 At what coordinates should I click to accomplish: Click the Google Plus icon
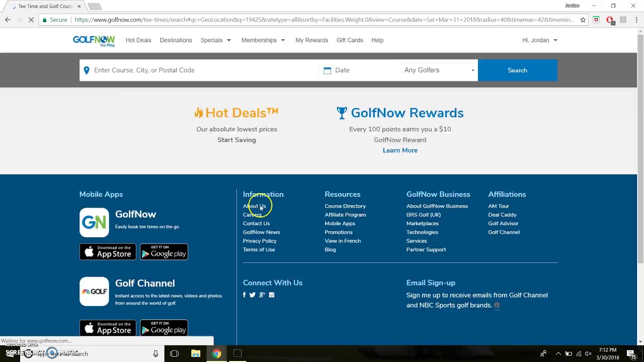pos(262,295)
